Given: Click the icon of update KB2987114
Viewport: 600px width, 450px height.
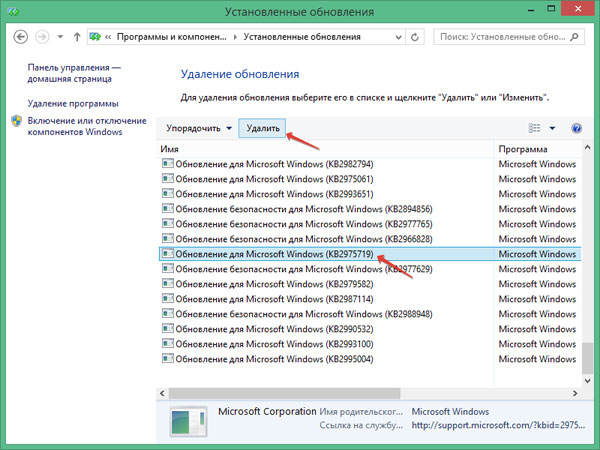Looking at the screenshot, I should tap(168, 298).
